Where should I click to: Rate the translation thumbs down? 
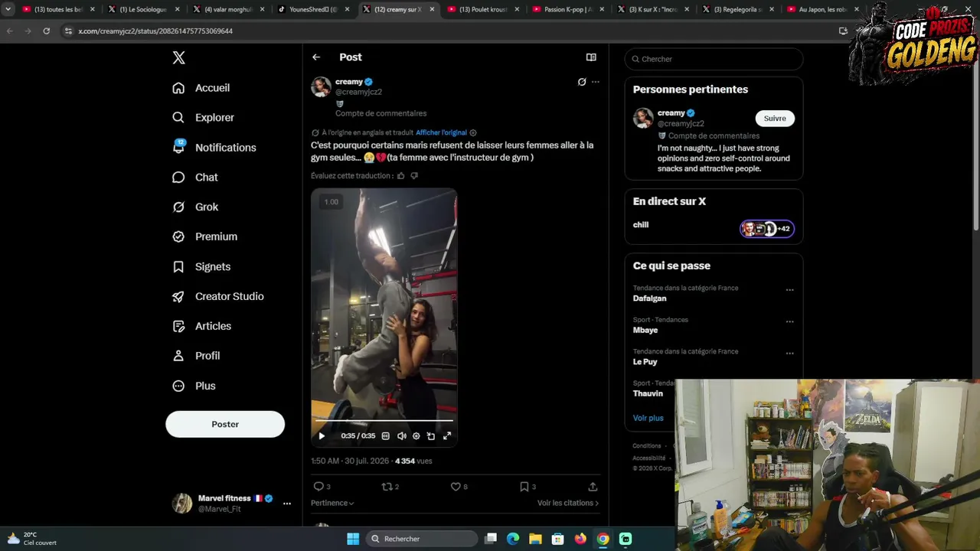pyautogui.click(x=414, y=176)
